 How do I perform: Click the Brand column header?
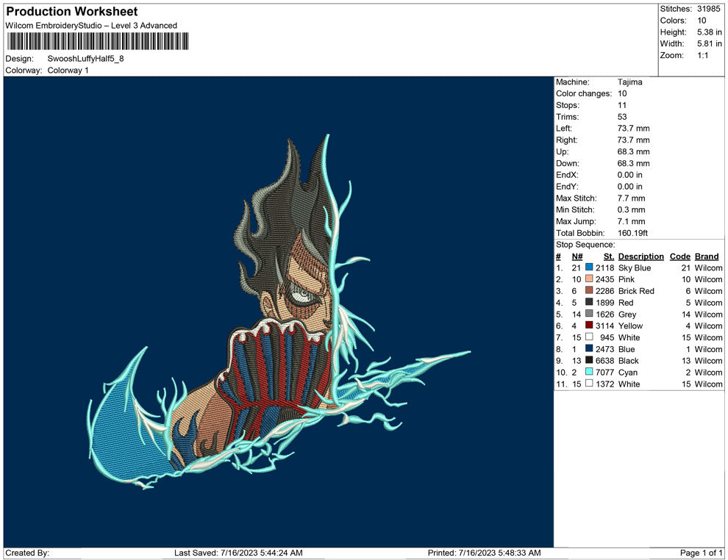[x=707, y=256]
